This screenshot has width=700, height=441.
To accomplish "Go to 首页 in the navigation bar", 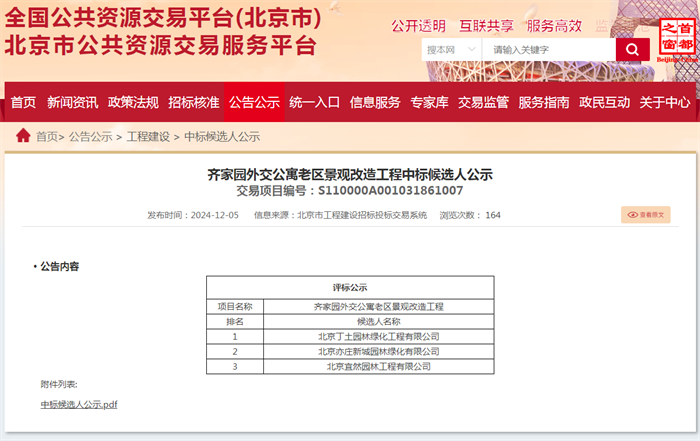I will 23,102.
